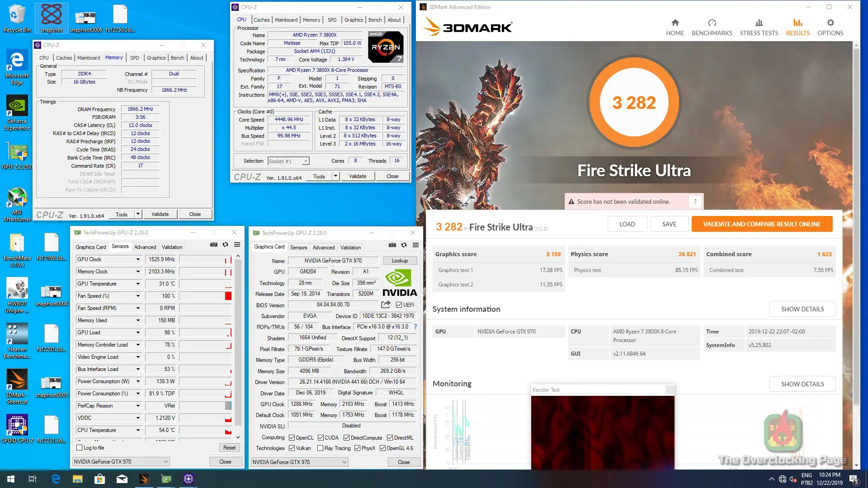
Task: Open Socket #1 selection dropdown in CPU-Z
Action: click(288, 161)
